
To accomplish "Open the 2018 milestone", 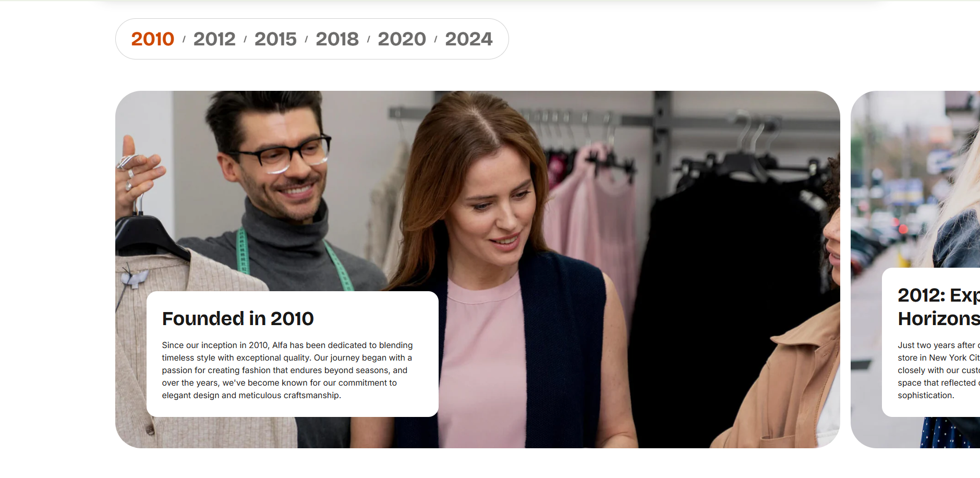I will point(337,39).
